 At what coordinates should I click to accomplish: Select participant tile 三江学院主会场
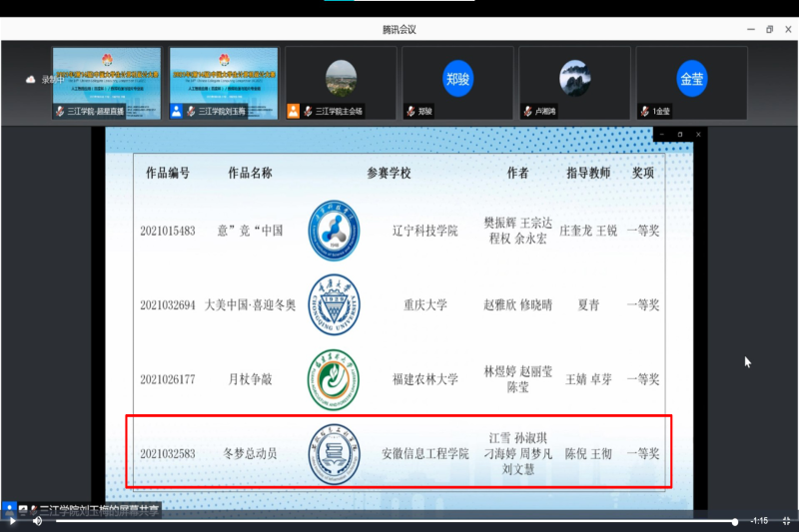[341, 83]
